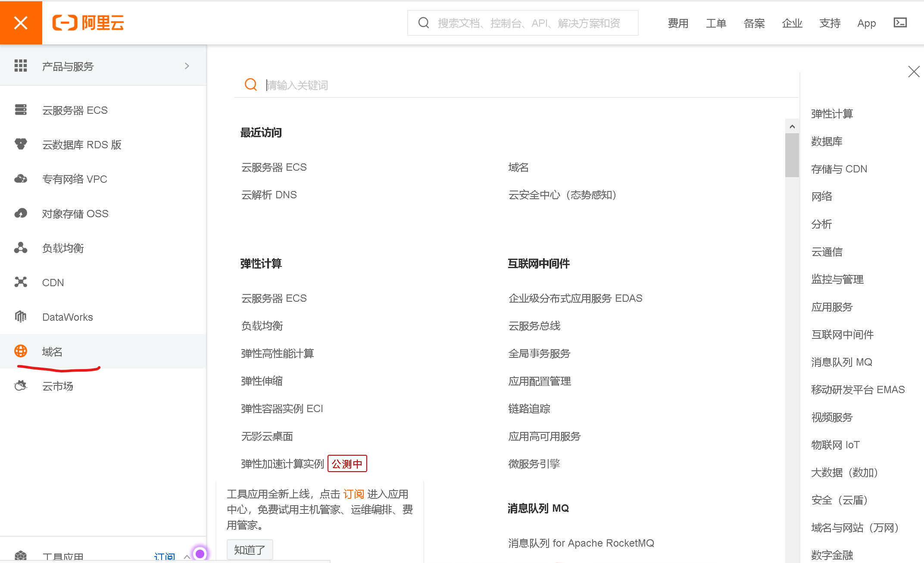Open 无影云桌面 link
The image size is (924, 563).
267,436
